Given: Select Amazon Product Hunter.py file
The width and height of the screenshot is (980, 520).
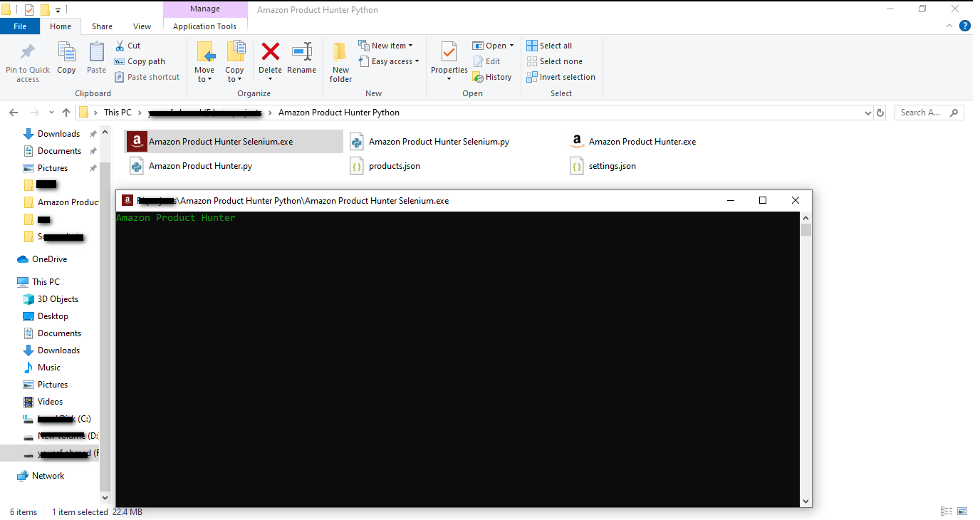Looking at the screenshot, I should coord(191,166).
